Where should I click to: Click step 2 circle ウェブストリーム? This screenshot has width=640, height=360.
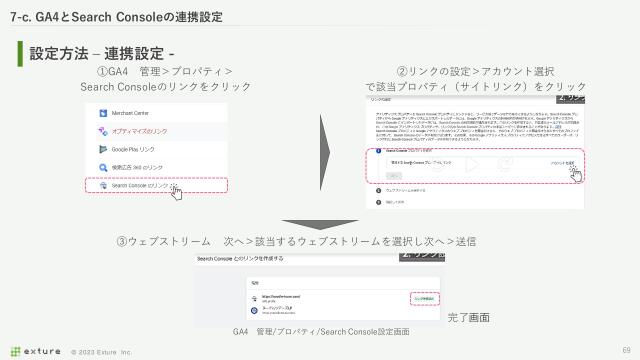378,191
